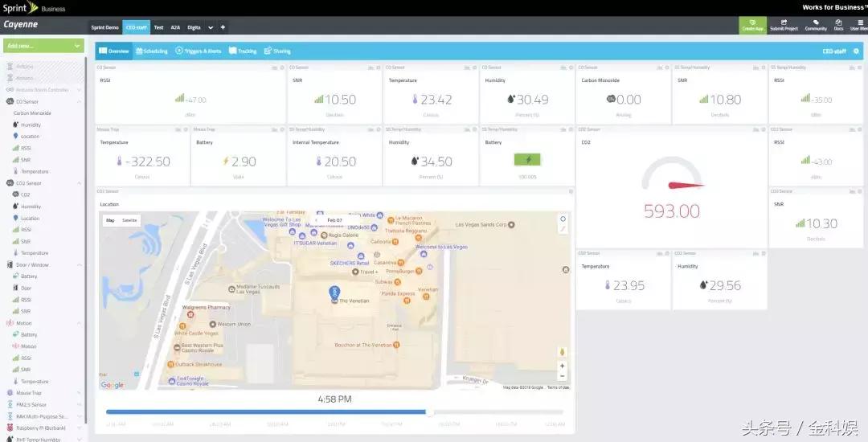Open the Add new dropdown
The image size is (868, 442).
tap(43, 46)
